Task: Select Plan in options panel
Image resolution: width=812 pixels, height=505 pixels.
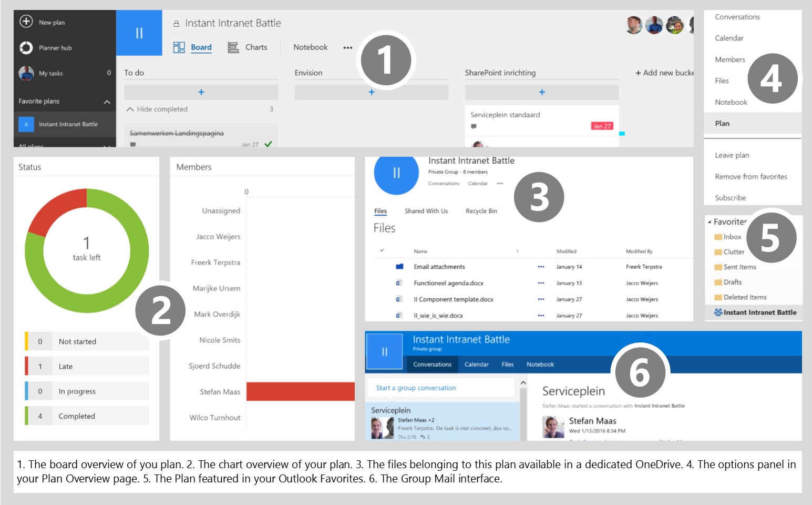Action: [753, 123]
